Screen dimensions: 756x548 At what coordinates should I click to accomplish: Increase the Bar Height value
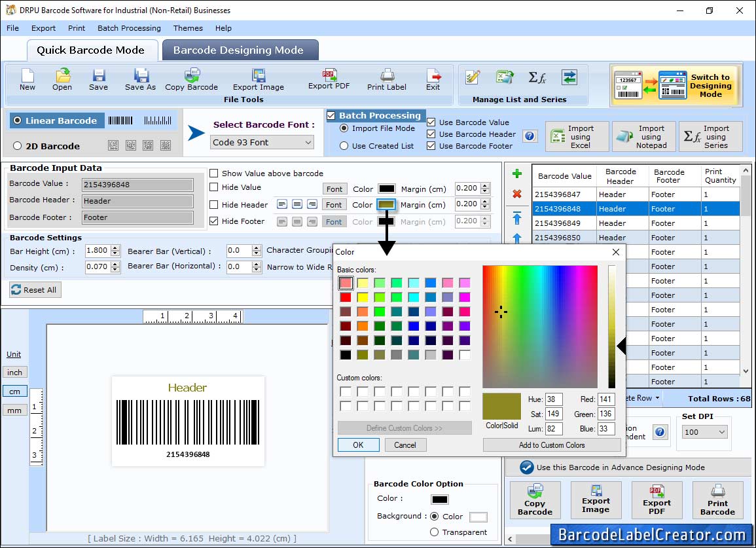pos(115,248)
